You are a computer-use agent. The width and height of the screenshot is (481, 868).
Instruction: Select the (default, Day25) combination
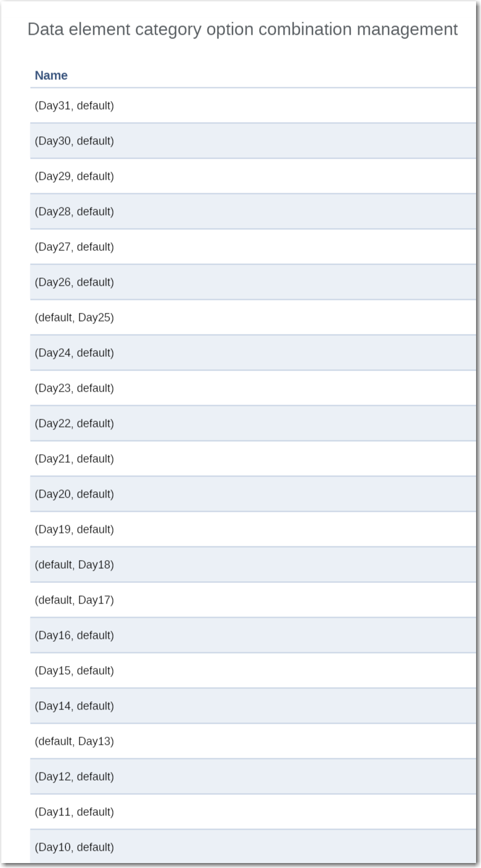(74, 318)
